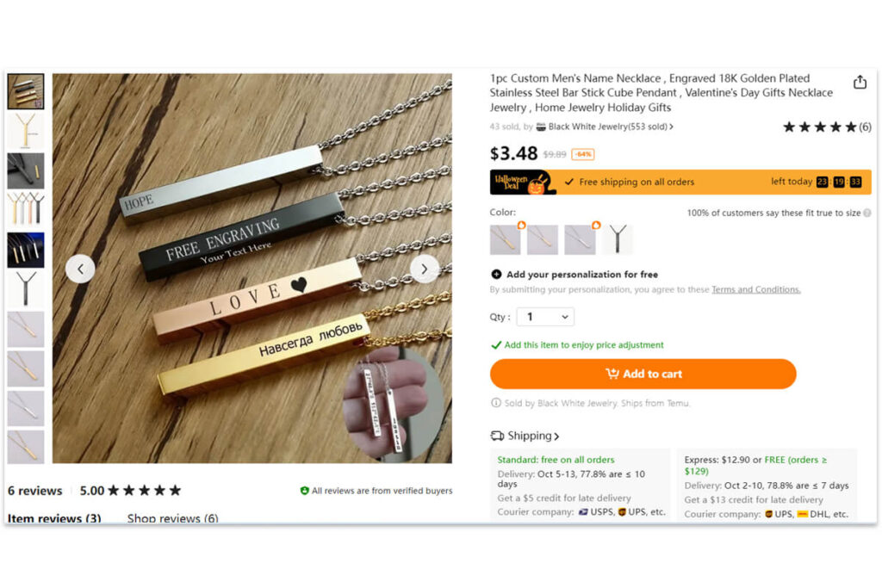Click the info icon next to fit true to size

pos(866,213)
